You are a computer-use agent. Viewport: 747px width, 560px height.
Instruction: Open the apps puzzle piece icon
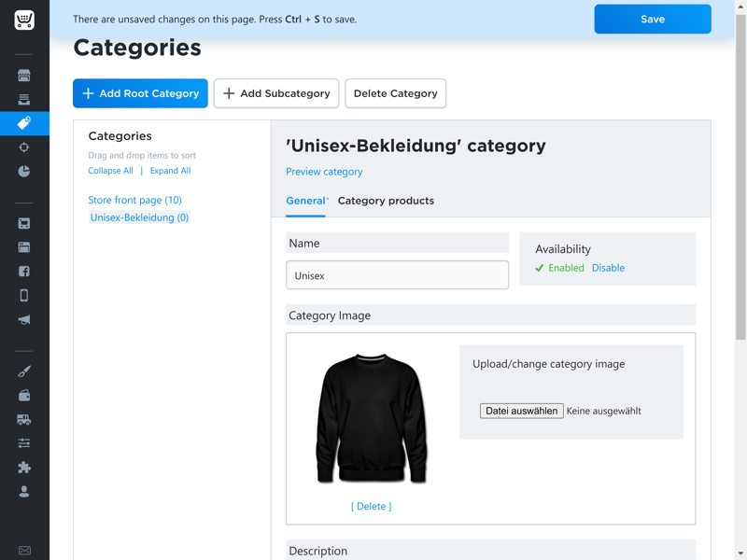(24, 468)
